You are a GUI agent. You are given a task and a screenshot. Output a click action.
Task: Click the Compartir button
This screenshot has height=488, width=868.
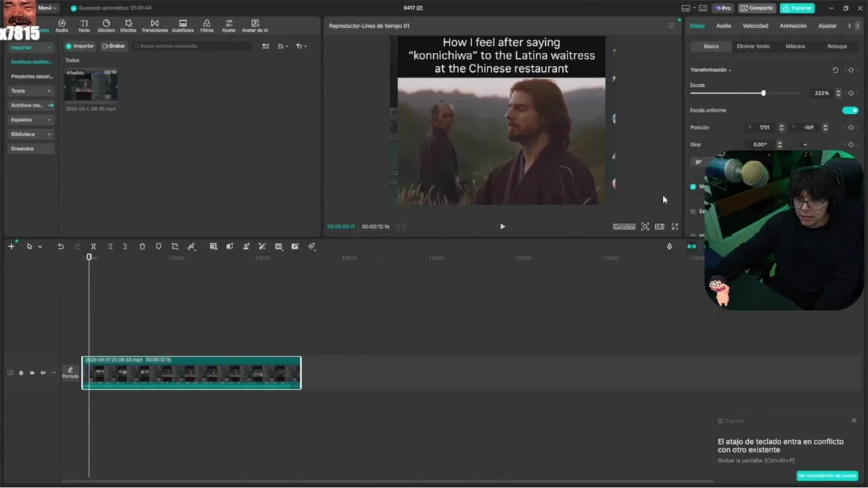pos(757,8)
